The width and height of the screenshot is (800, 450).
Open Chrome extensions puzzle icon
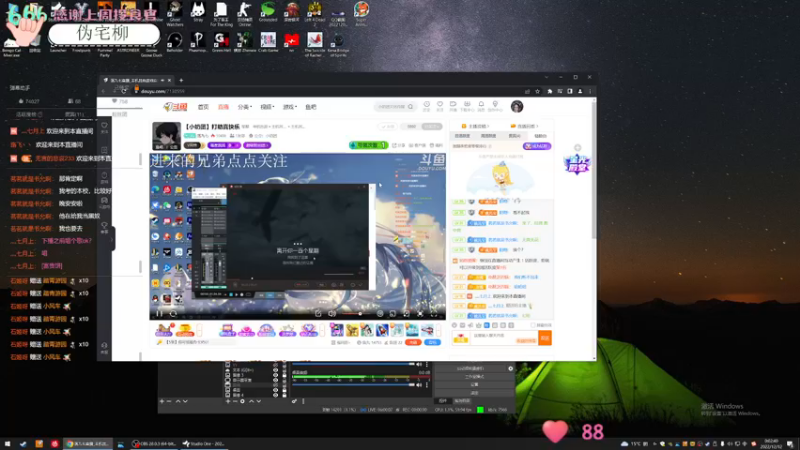[x=549, y=91]
